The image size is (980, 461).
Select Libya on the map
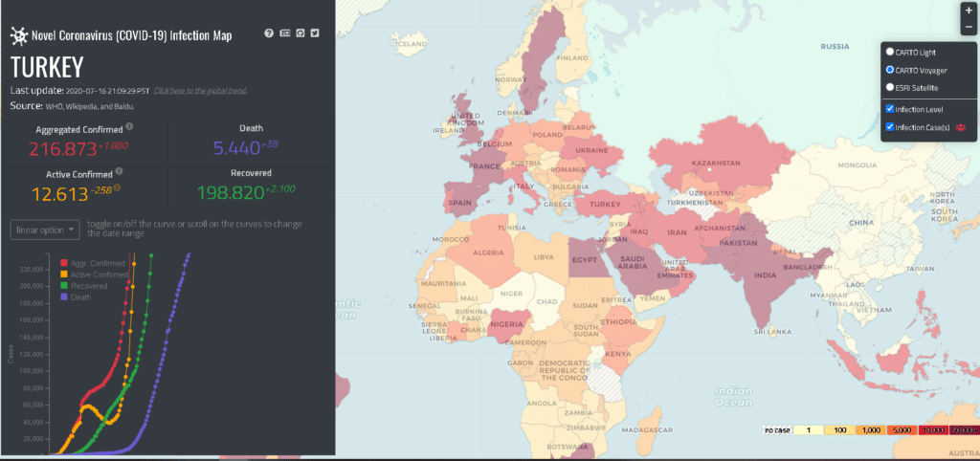click(x=544, y=256)
